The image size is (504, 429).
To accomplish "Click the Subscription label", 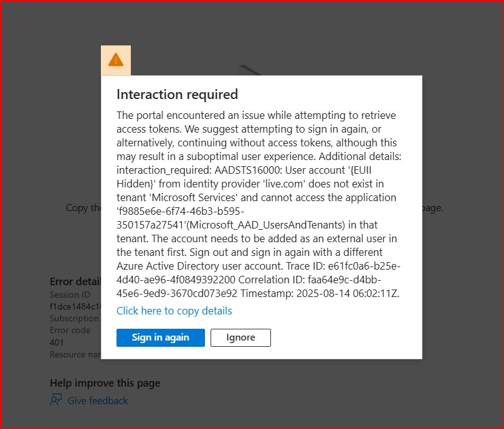I will tap(74, 318).
